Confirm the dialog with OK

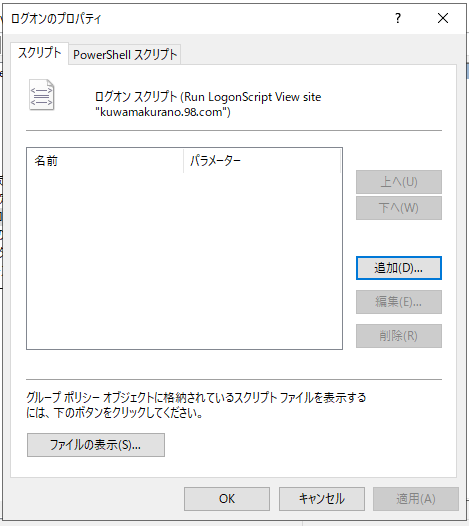click(x=227, y=499)
